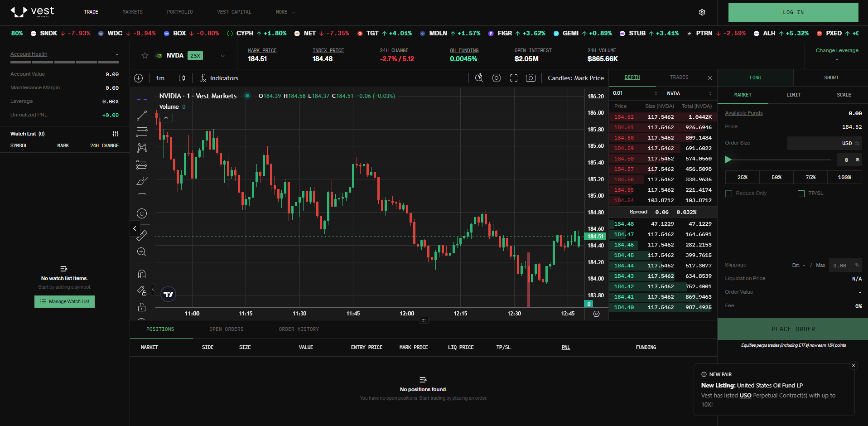This screenshot has width=868, height=426.
Task: Toggle fullscreen chart mode
Action: (x=514, y=78)
